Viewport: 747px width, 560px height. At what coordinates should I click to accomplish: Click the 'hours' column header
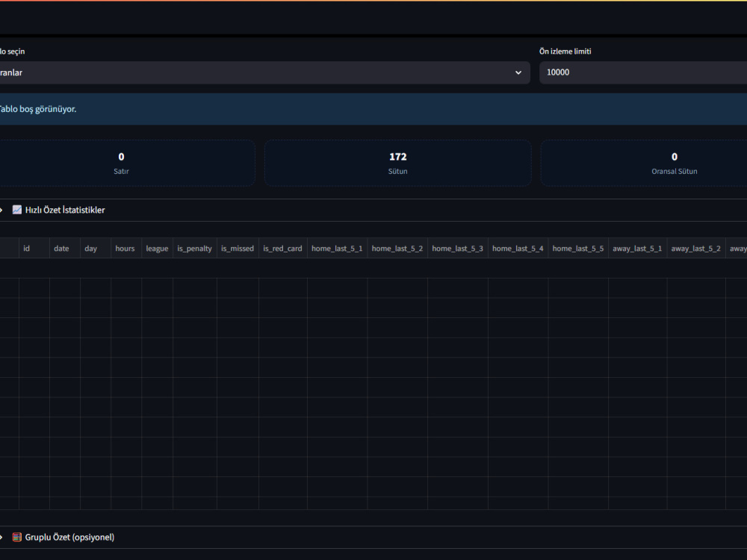pos(126,248)
